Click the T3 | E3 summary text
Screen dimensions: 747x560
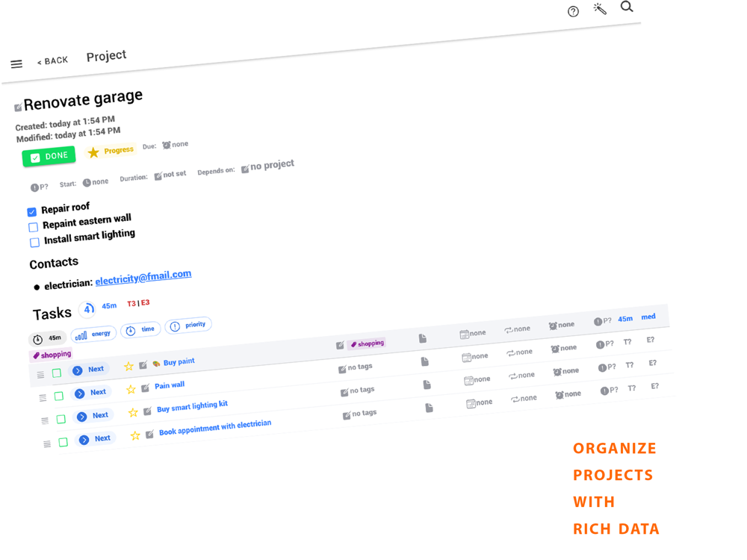pos(138,303)
